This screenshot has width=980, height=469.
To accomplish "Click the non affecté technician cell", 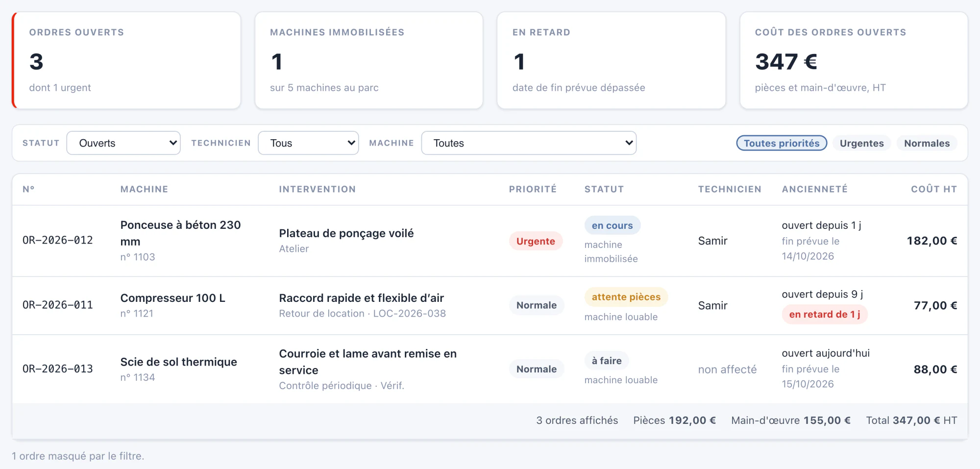I will (727, 370).
